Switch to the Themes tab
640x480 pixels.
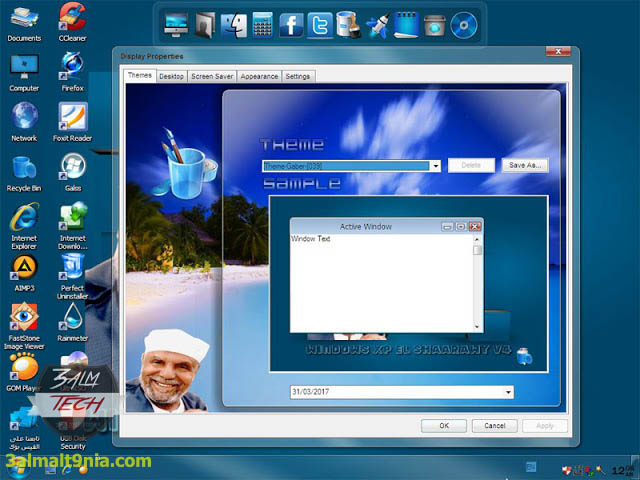[140, 75]
